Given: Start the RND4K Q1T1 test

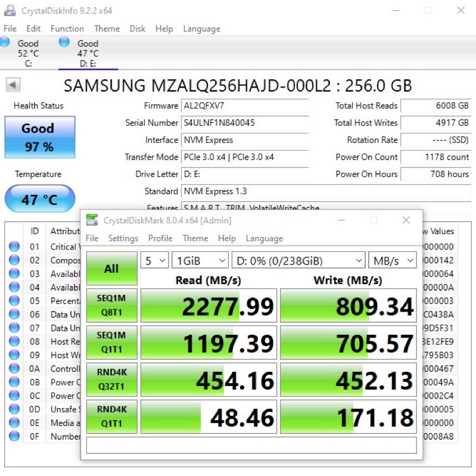Looking at the screenshot, I should click(112, 416).
